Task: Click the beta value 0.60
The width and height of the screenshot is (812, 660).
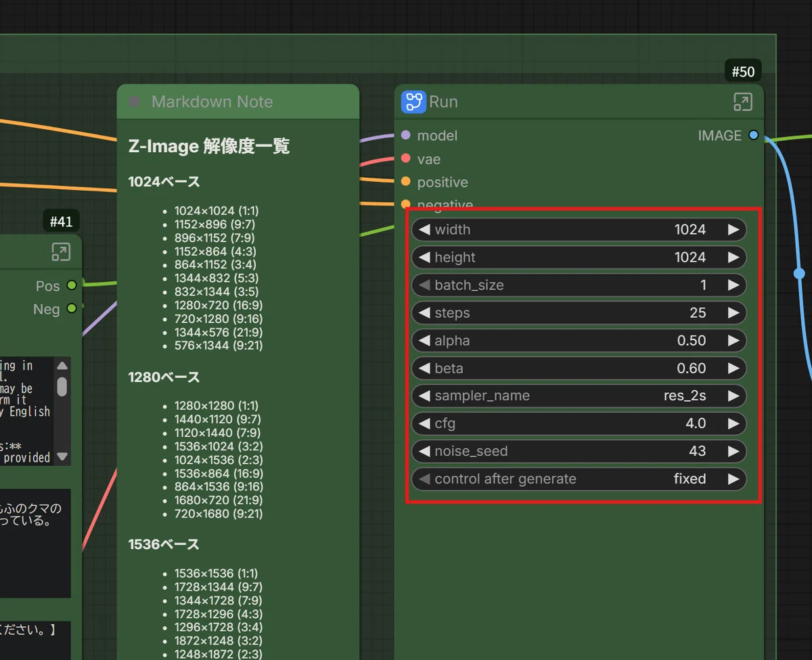Action: click(x=692, y=368)
